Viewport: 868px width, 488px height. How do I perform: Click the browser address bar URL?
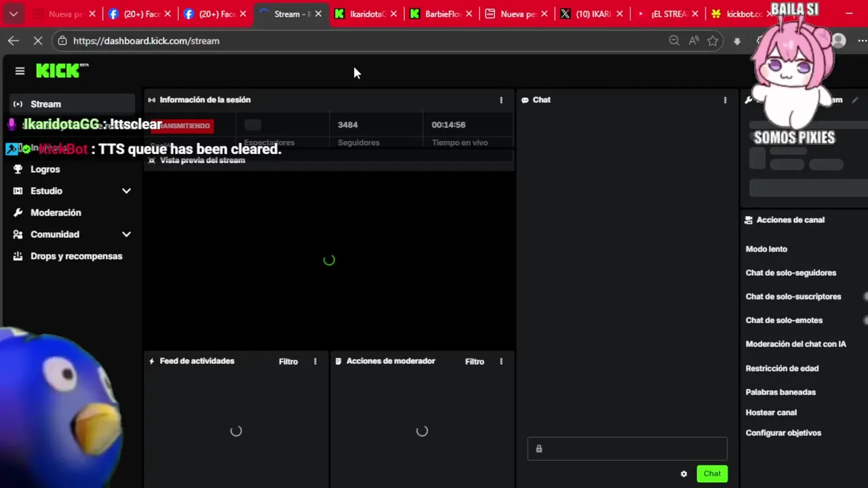click(146, 41)
